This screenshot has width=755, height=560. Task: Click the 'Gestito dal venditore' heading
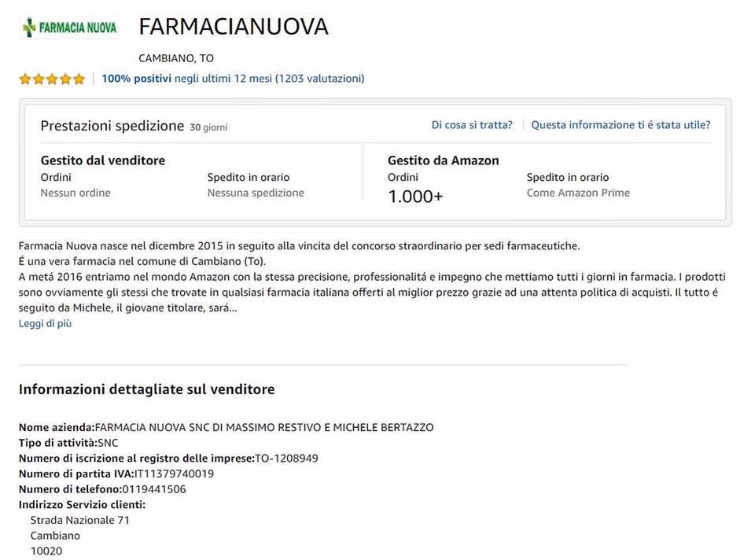tap(102, 160)
